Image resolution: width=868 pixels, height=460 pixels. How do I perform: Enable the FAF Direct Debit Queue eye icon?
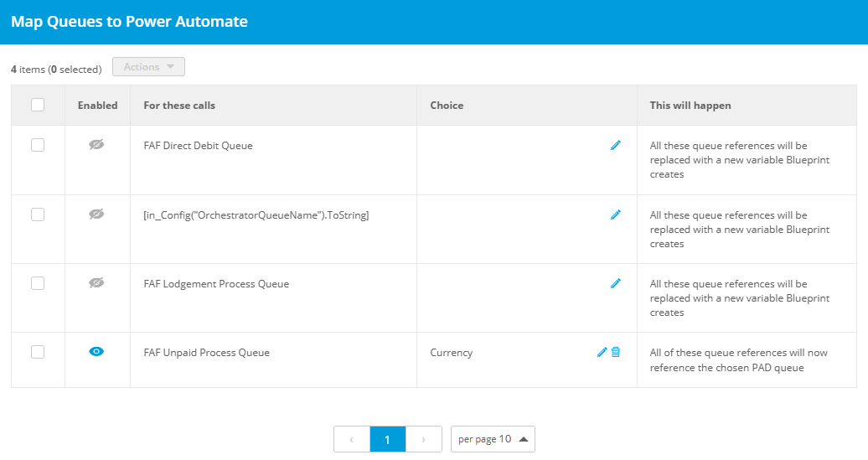96,144
